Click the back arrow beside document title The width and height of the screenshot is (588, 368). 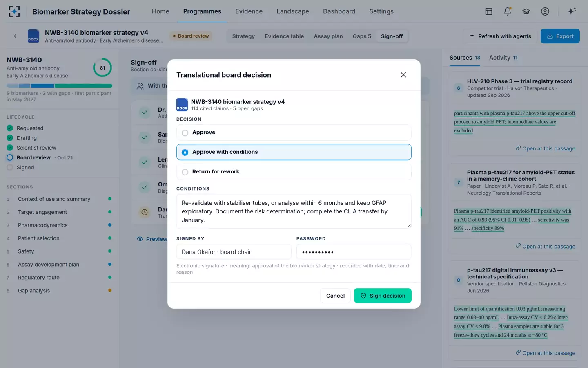15,36
